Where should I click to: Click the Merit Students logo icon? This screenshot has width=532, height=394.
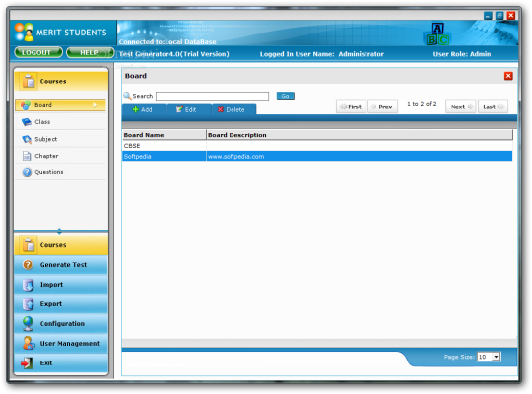coord(24,32)
